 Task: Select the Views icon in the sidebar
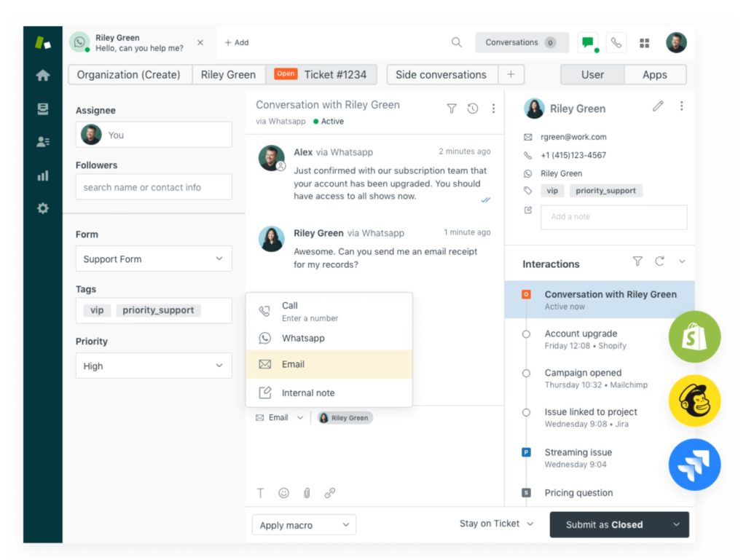(x=42, y=110)
